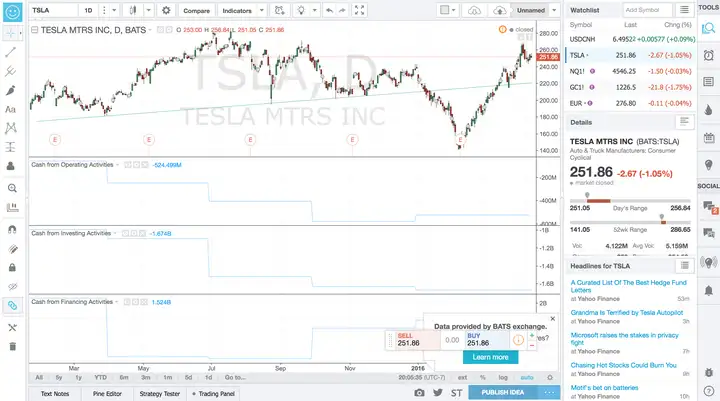This screenshot has width=720, height=401.
Task: Open the notifications bell icon
Action: (709, 290)
